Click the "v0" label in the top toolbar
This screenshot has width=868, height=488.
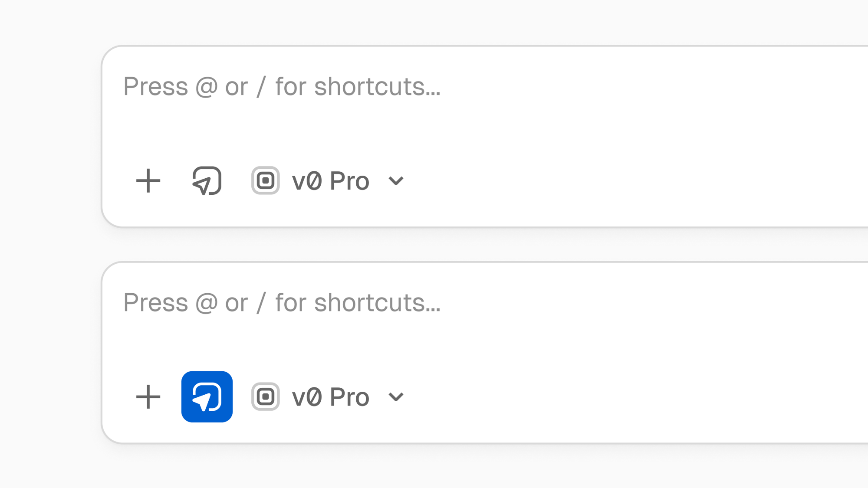[x=307, y=180]
